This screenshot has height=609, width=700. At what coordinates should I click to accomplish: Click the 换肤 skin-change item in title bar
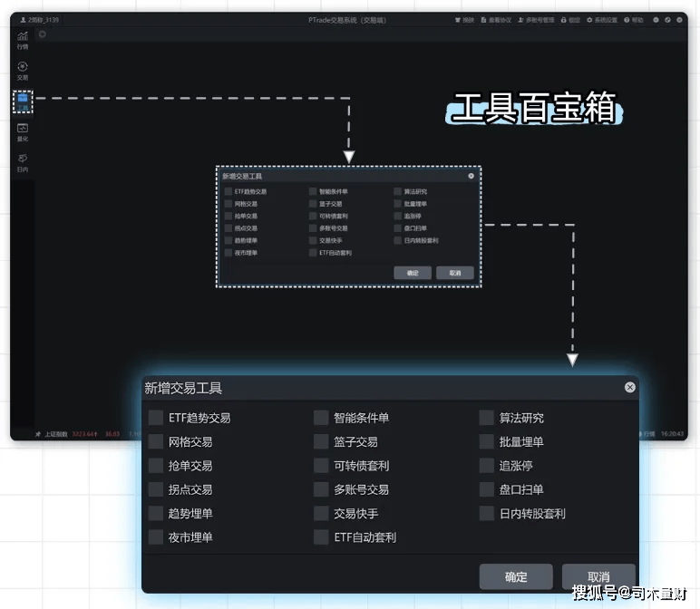(464, 20)
